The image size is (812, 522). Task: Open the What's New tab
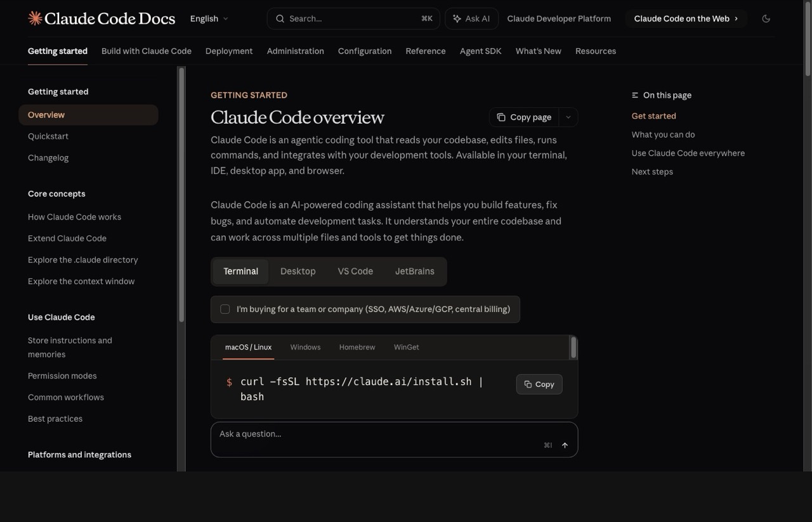point(539,51)
